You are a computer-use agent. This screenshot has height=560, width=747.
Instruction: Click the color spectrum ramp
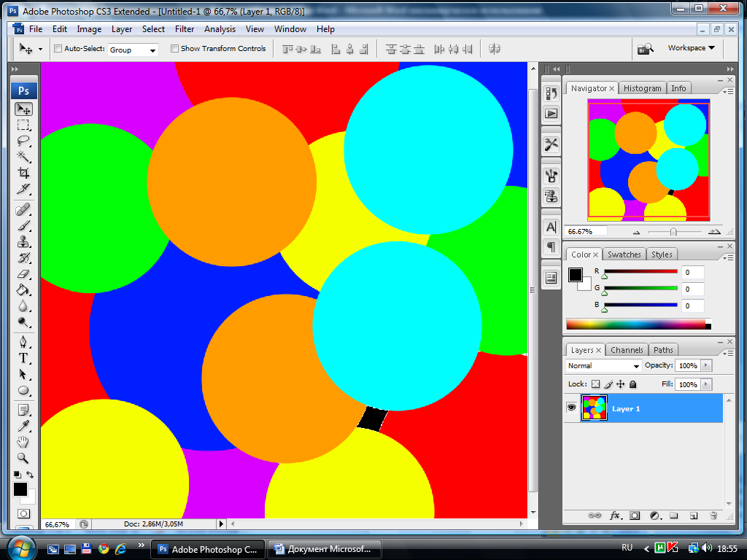tap(638, 324)
